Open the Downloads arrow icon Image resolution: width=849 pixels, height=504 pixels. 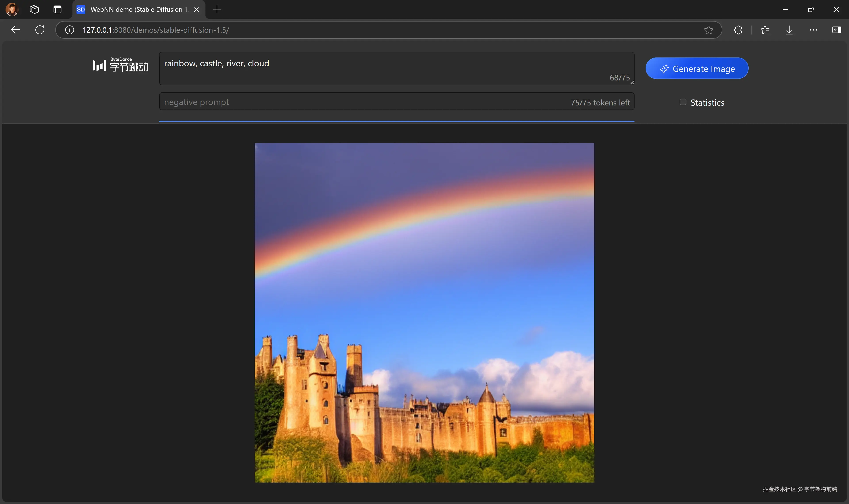click(789, 30)
